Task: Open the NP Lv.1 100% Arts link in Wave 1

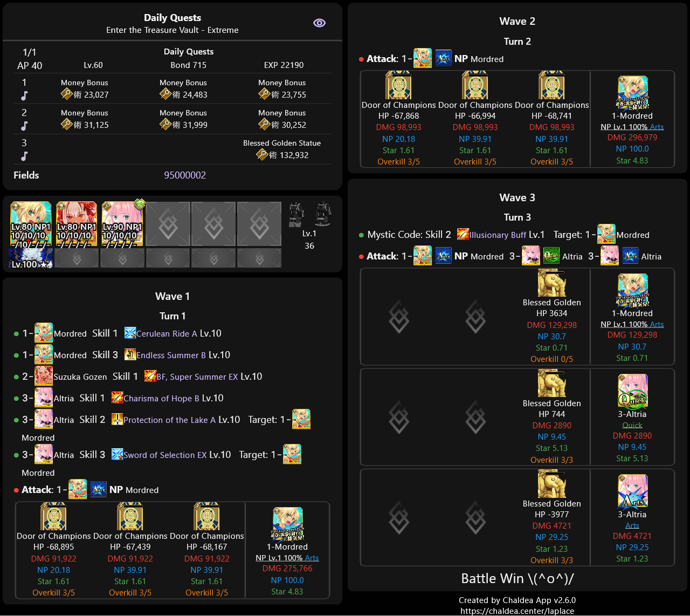Action: tap(287, 558)
